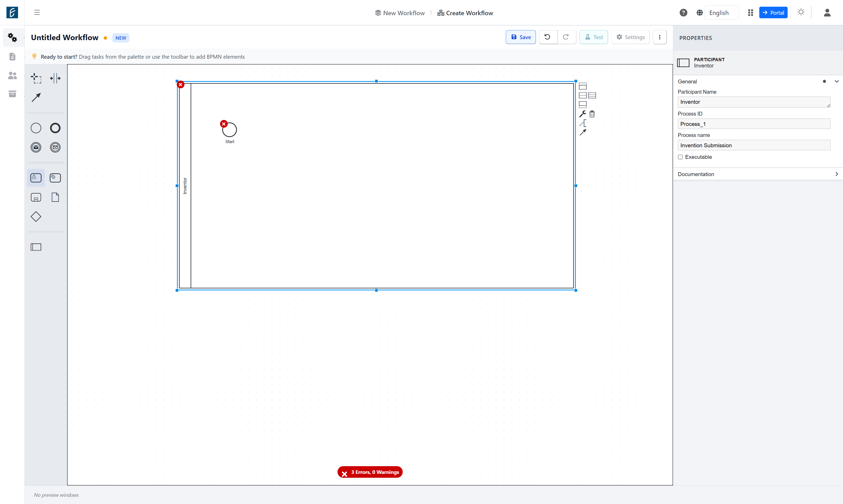Switch the light/dark theme toggle
This screenshot has height=504, width=843.
(x=801, y=13)
